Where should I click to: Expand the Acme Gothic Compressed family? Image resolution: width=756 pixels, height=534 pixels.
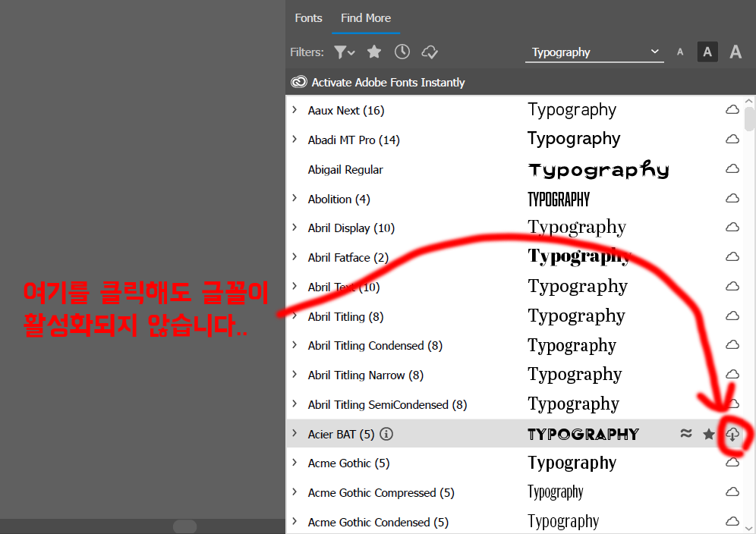295,492
